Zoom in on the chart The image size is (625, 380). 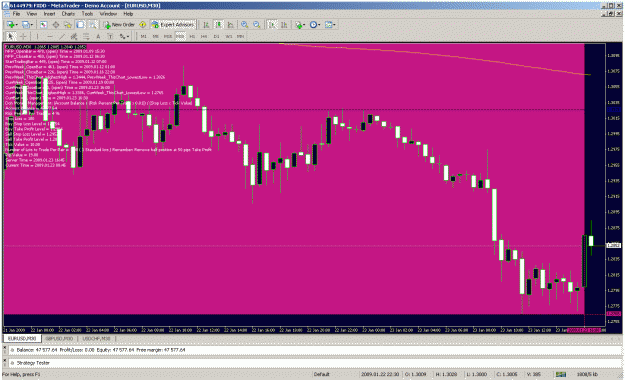pos(244,25)
